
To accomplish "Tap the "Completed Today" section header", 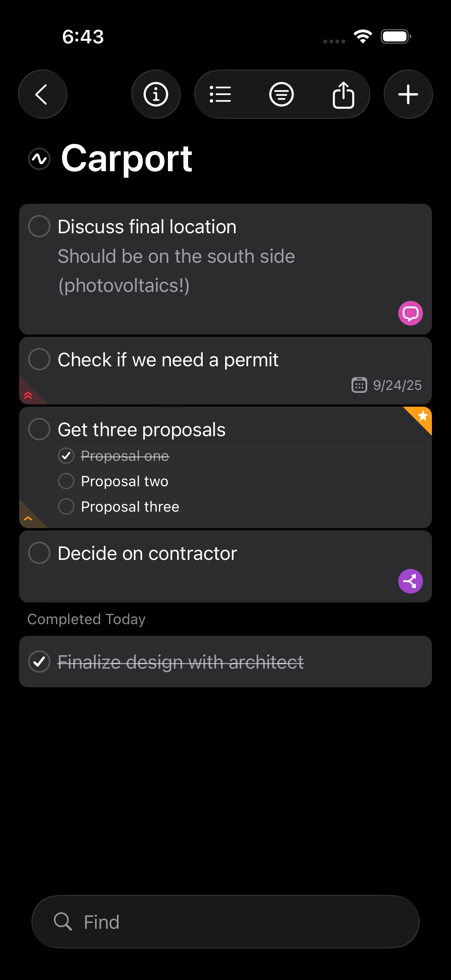I will tap(86, 619).
